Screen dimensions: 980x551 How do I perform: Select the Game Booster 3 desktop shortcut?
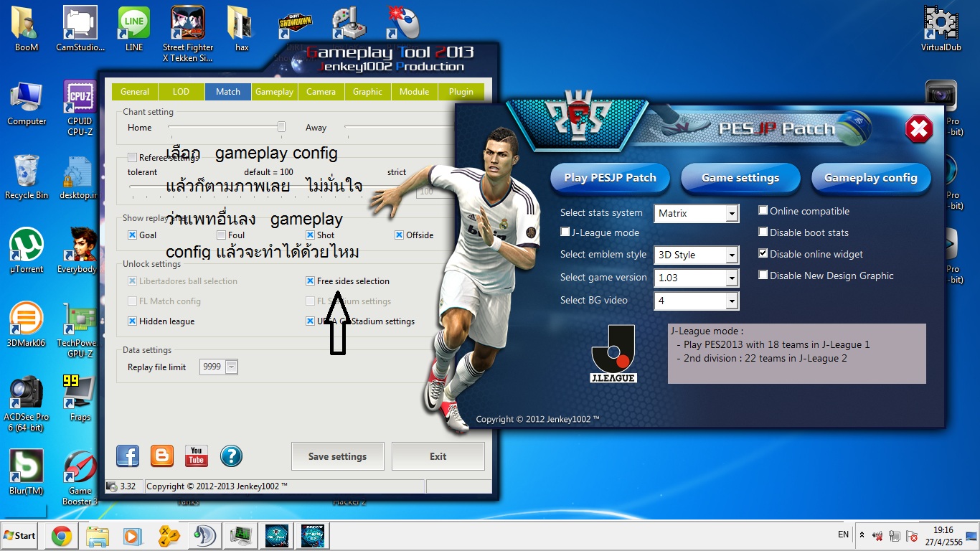[80, 478]
